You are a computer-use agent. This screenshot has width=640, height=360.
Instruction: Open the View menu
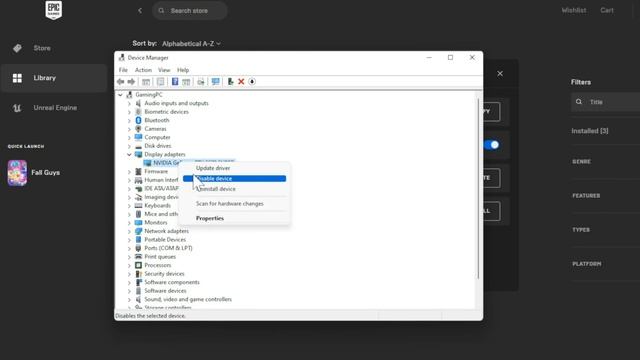(164, 70)
